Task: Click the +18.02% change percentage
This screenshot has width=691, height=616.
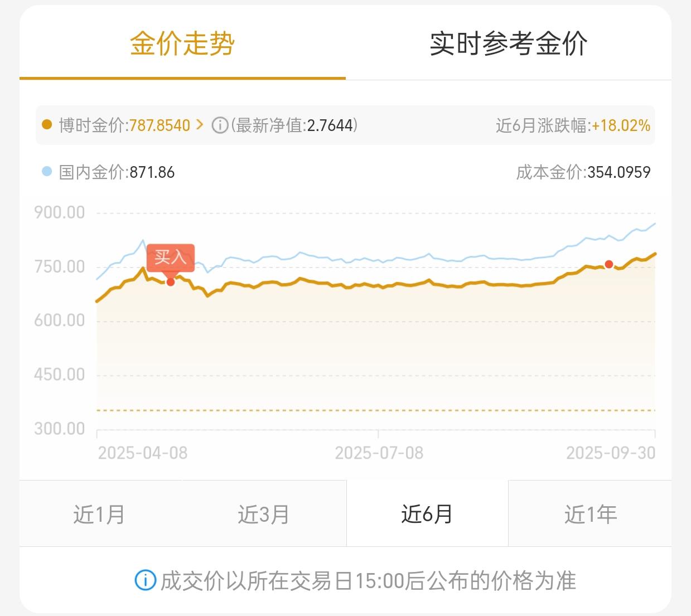Action: click(x=620, y=125)
